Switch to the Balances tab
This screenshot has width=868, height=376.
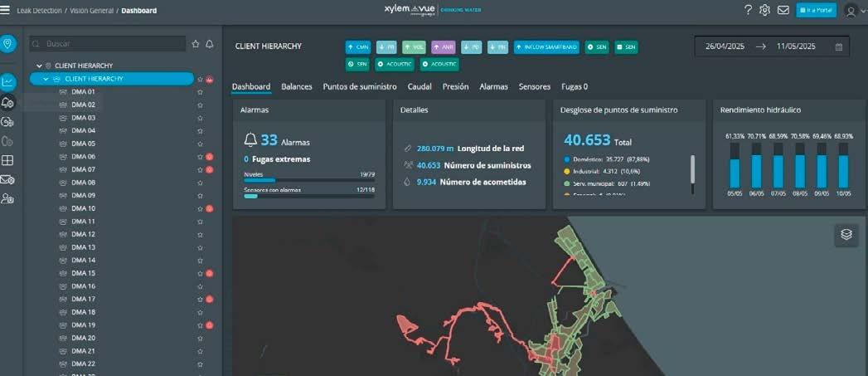tap(297, 86)
